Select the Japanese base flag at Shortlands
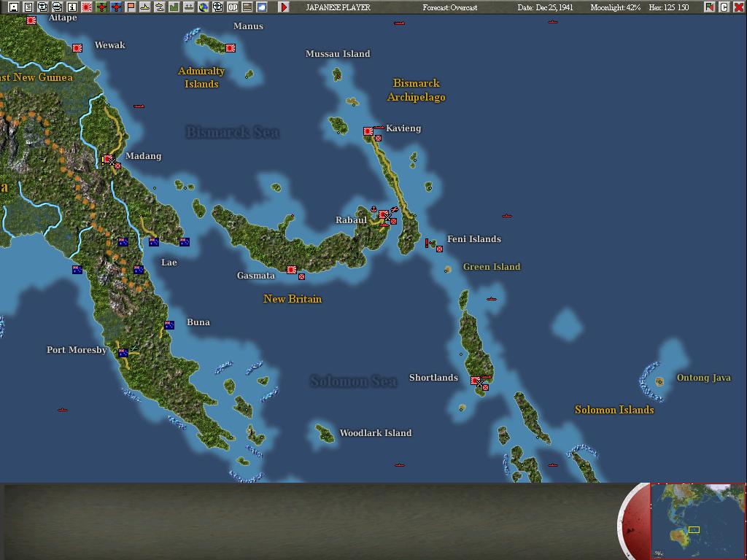Image resolution: width=747 pixels, height=560 pixels. pyautogui.click(x=476, y=381)
